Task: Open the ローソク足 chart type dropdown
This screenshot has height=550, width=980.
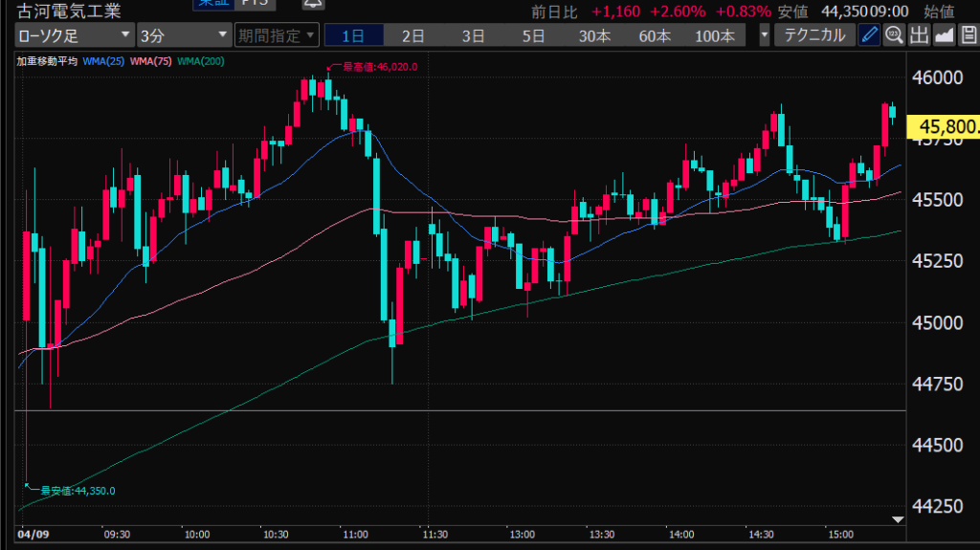Action: click(x=75, y=36)
